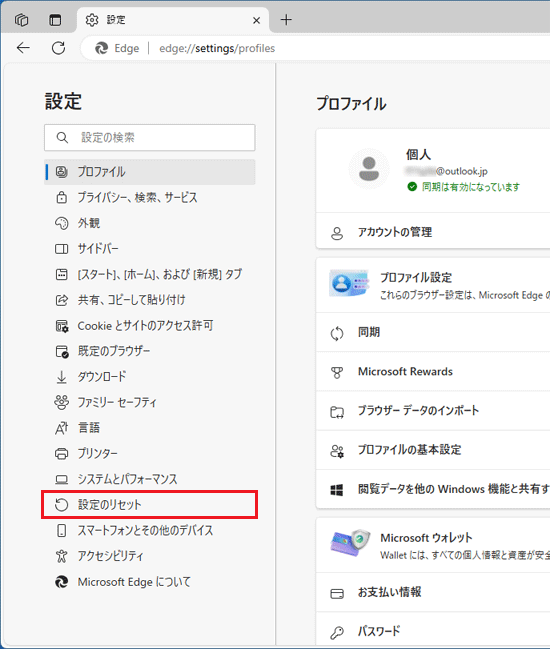Open アカウントの管理
The height and width of the screenshot is (649, 550).
coord(433,232)
